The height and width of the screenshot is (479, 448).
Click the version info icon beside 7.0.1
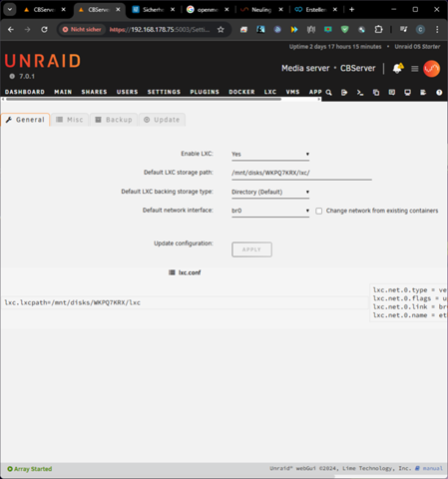click(x=12, y=76)
